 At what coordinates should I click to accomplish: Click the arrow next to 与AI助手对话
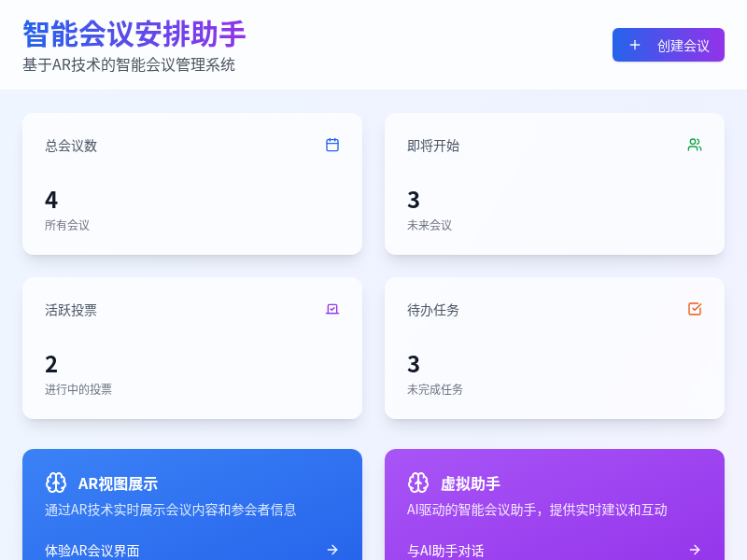tap(695, 550)
